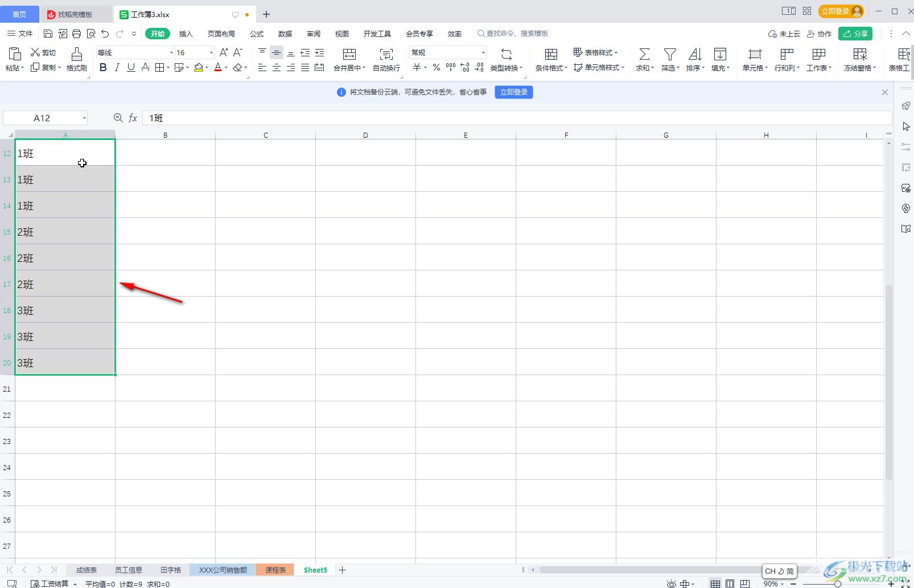Click the 立即登录 button in banner
Screen dimensions: 914x588
tap(514, 92)
